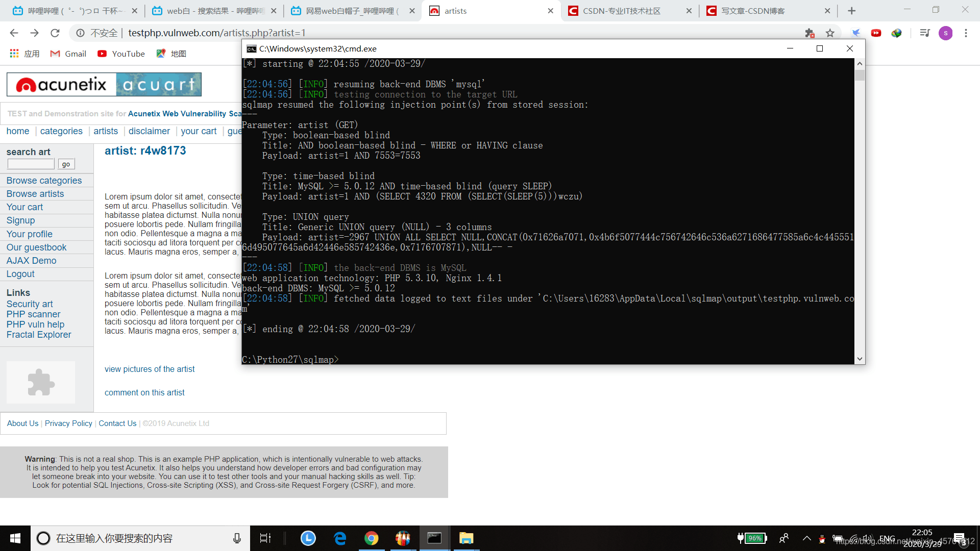Open Our guestbook sidebar link

(36, 247)
